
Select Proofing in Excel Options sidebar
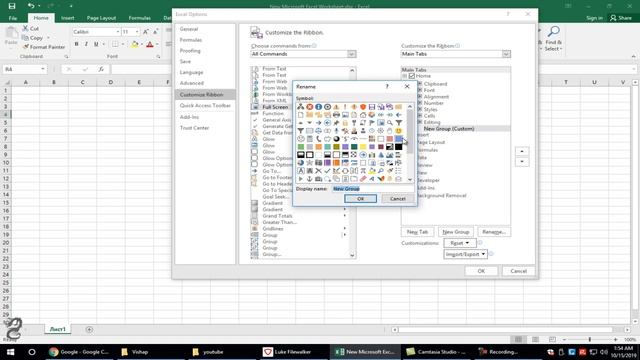[x=190, y=51]
